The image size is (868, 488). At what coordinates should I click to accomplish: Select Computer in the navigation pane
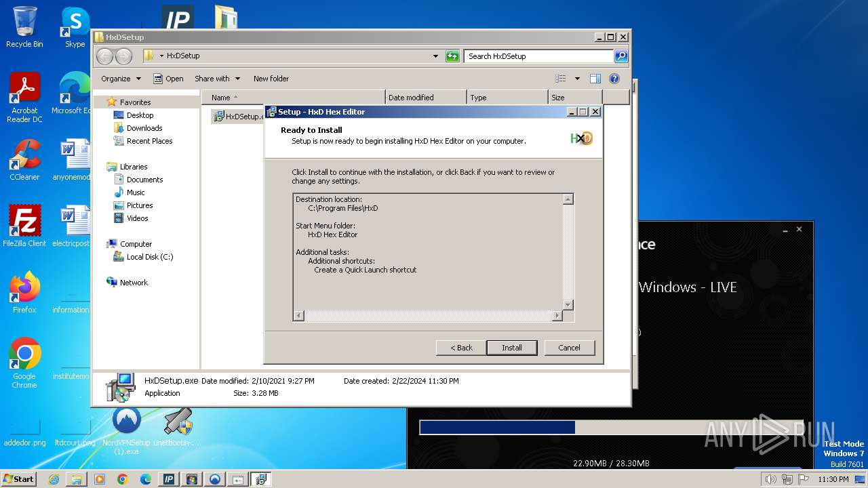tap(136, 244)
